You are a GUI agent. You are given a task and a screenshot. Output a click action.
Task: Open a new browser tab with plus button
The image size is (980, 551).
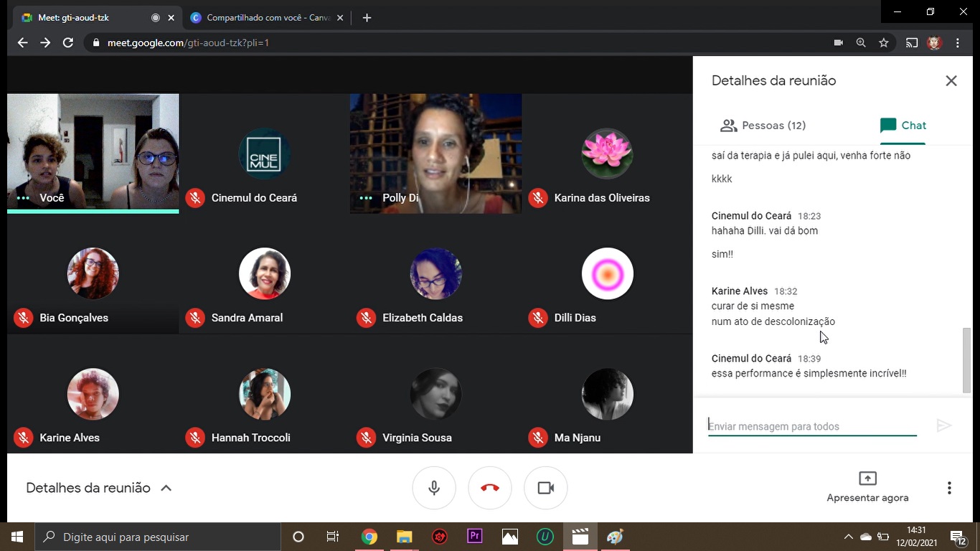(367, 18)
